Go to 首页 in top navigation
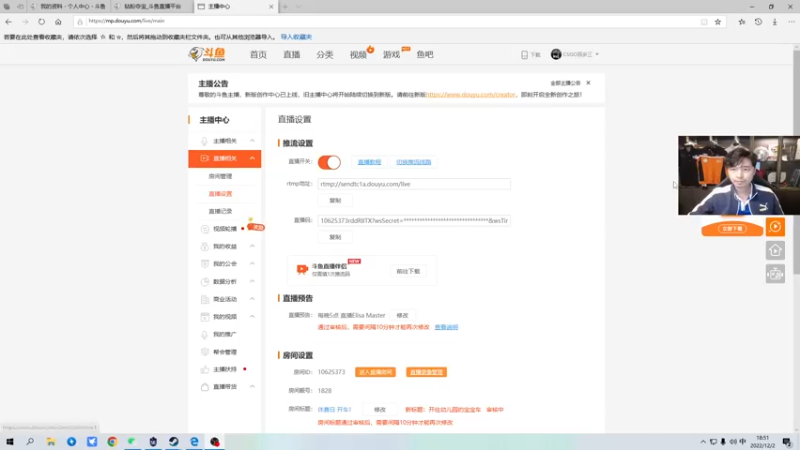 tap(258, 55)
